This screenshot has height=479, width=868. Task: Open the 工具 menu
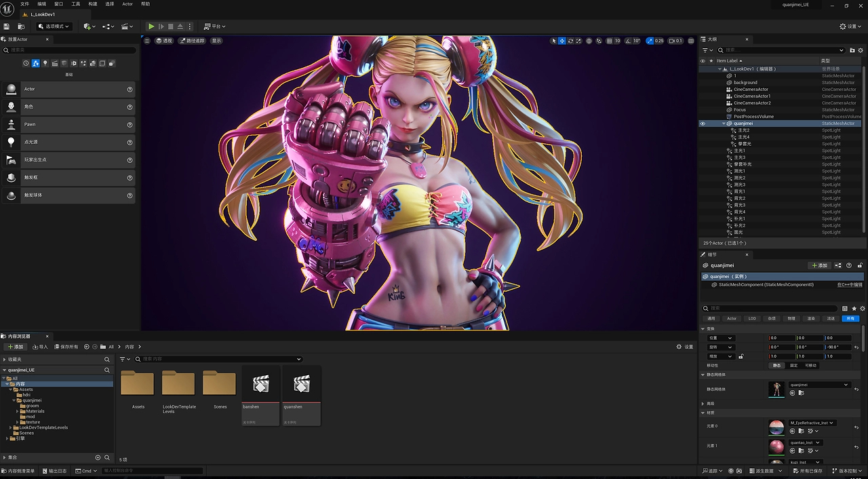pos(76,4)
